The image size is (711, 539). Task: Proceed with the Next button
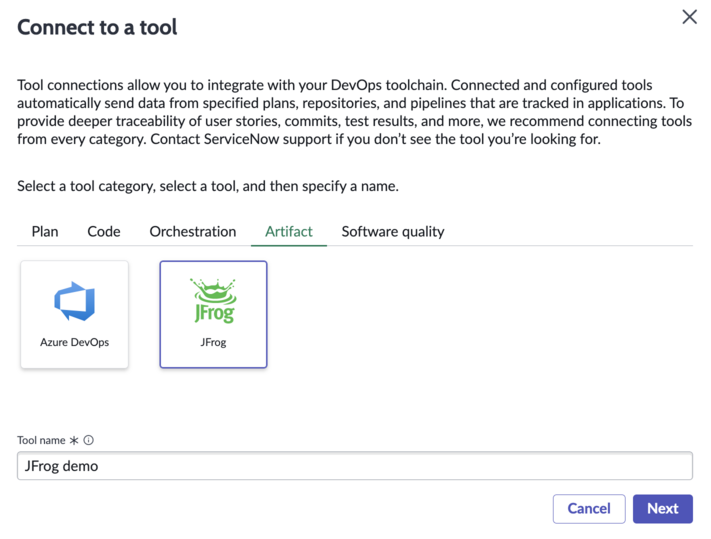pos(662,509)
